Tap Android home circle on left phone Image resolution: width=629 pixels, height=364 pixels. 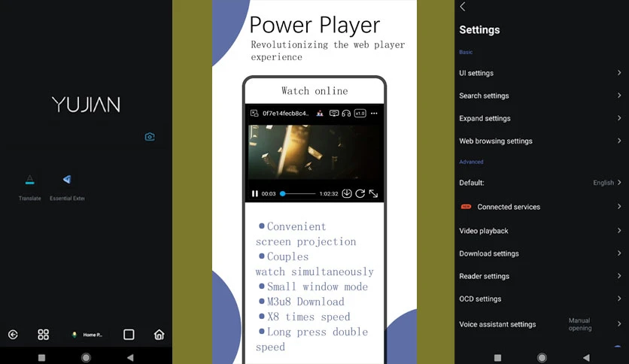tap(86, 357)
